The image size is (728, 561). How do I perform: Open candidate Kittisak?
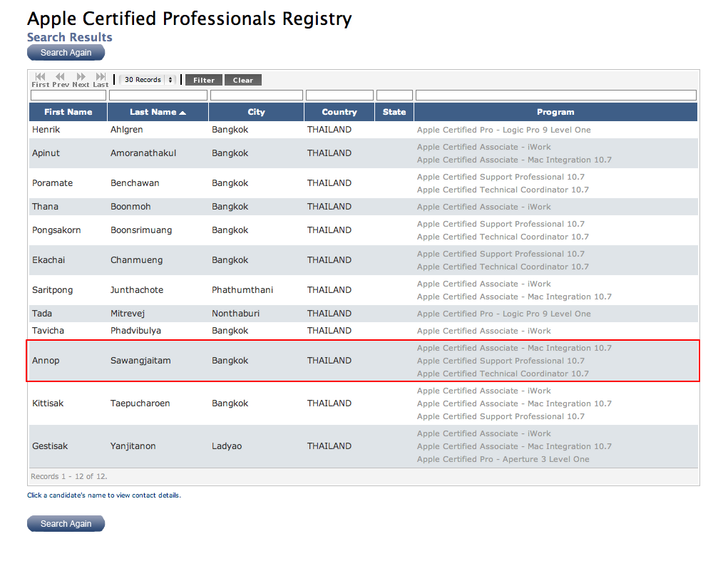pyautogui.click(x=48, y=403)
